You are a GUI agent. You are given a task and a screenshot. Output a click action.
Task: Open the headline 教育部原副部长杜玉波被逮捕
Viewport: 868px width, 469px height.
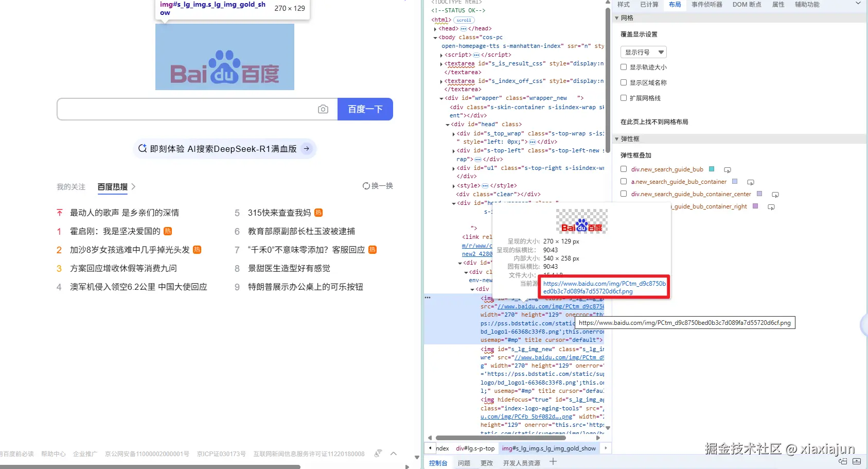click(302, 231)
